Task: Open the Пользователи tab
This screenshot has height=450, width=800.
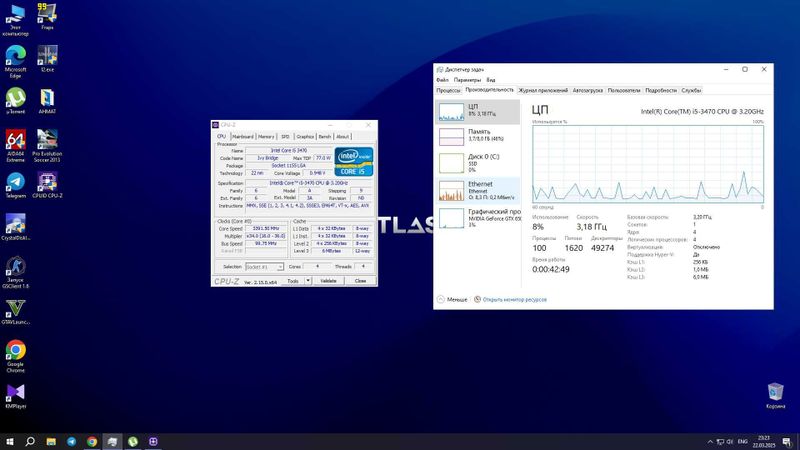Action: click(x=623, y=90)
